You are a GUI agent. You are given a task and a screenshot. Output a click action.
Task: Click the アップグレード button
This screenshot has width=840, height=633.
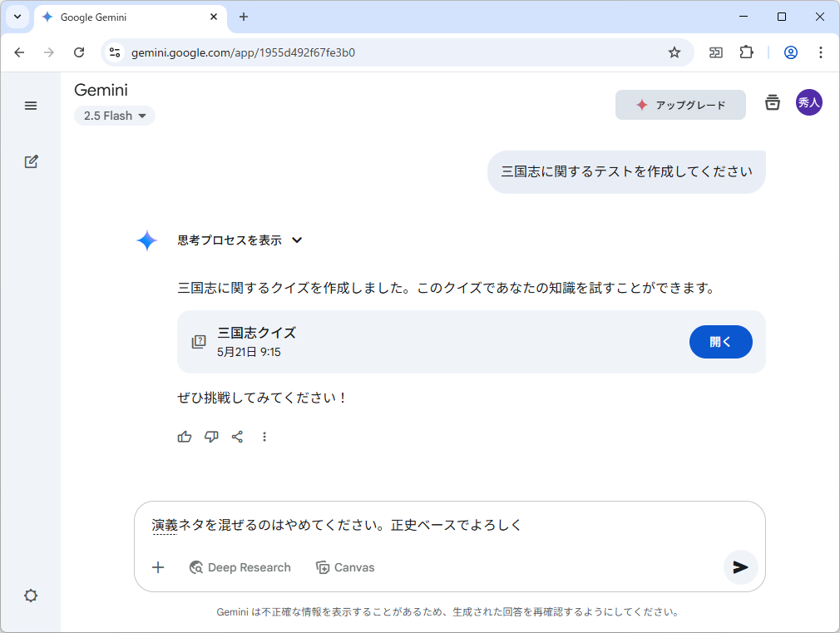click(680, 105)
